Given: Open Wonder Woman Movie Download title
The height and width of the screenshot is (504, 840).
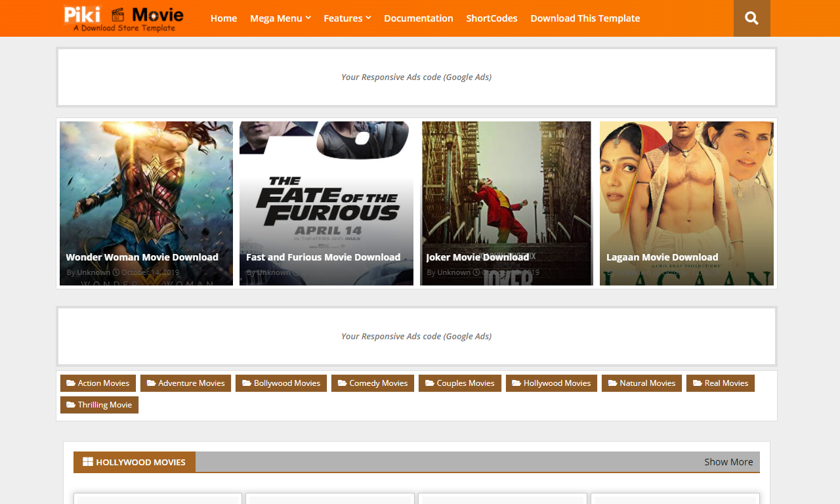Looking at the screenshot, I should 142,257.
